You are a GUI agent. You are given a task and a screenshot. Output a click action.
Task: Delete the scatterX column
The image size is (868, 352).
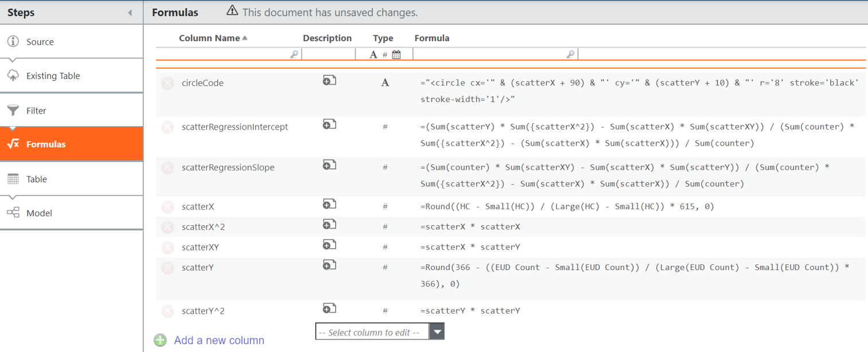click(x=167, y=207)
